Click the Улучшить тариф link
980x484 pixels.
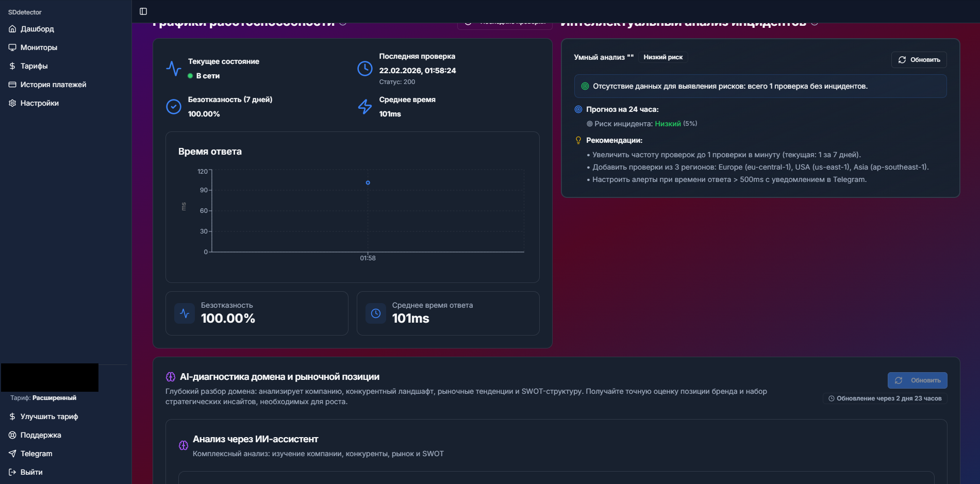click(49, 416)
